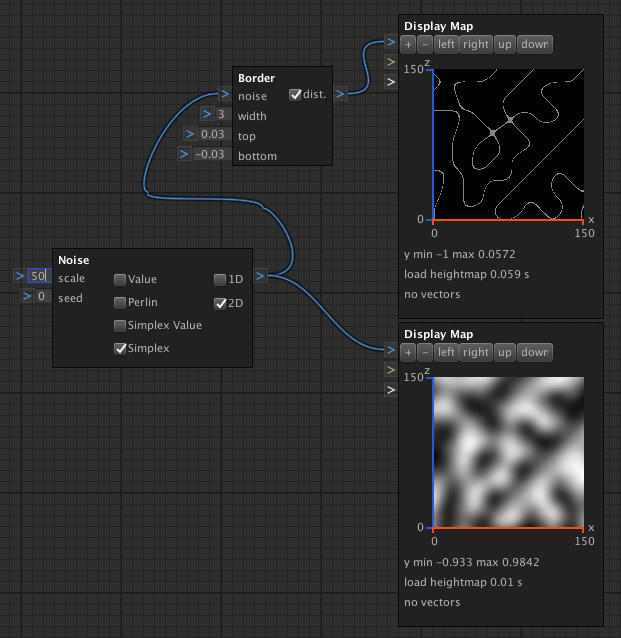Viewport: 621px width, 638px height.
Task: Enable the 1D noise checkbox
Action: coord(220,280)
